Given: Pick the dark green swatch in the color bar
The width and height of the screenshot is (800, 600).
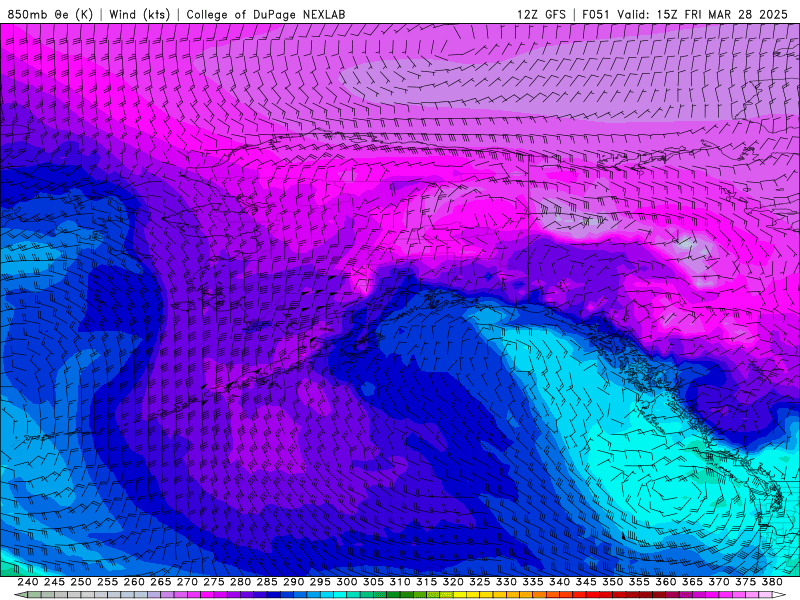Looking at the screenshot, I should click(x=393, y=595).
